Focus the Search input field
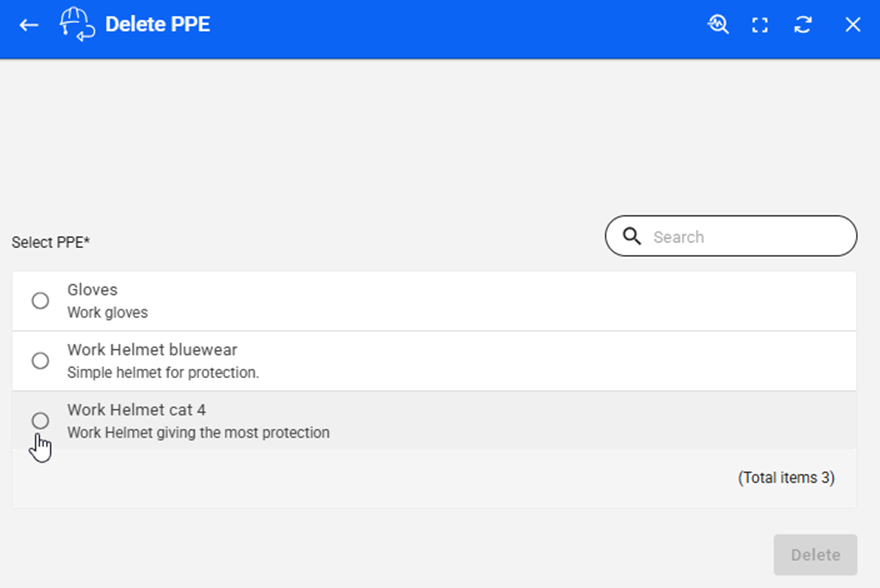Screen dimensions: 880x588 pyautogui.click(x=750, y=237)
